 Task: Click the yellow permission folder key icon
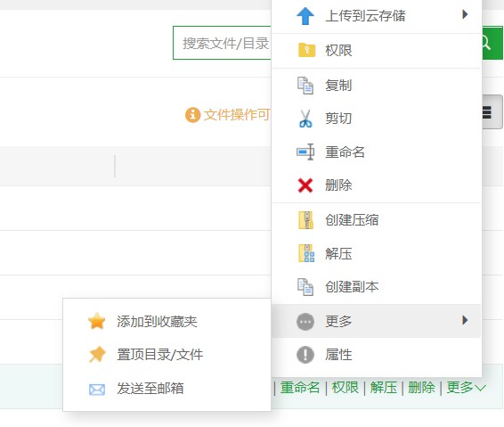click(x=306, y=50)
